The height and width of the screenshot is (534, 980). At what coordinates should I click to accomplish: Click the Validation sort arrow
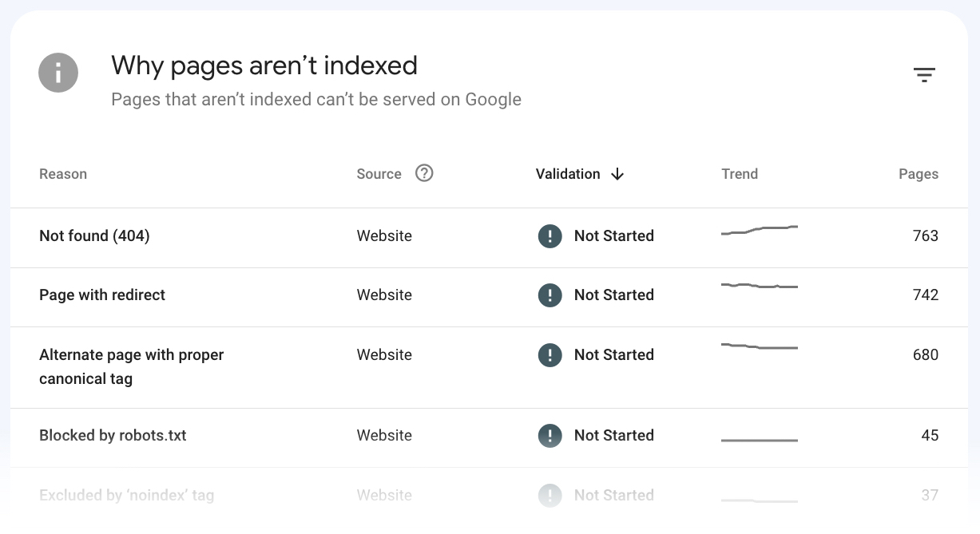(x=617, y=174)
